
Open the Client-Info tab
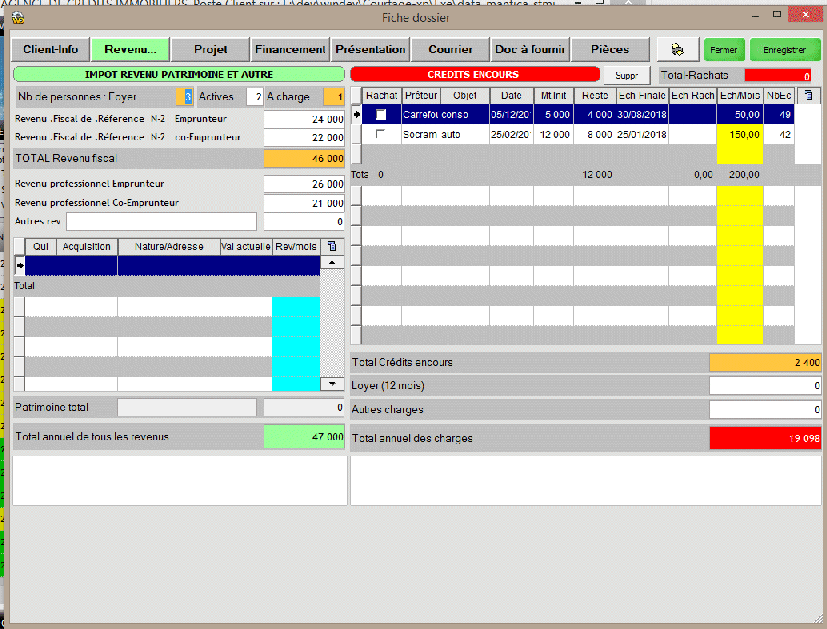[x=50, y=49]
